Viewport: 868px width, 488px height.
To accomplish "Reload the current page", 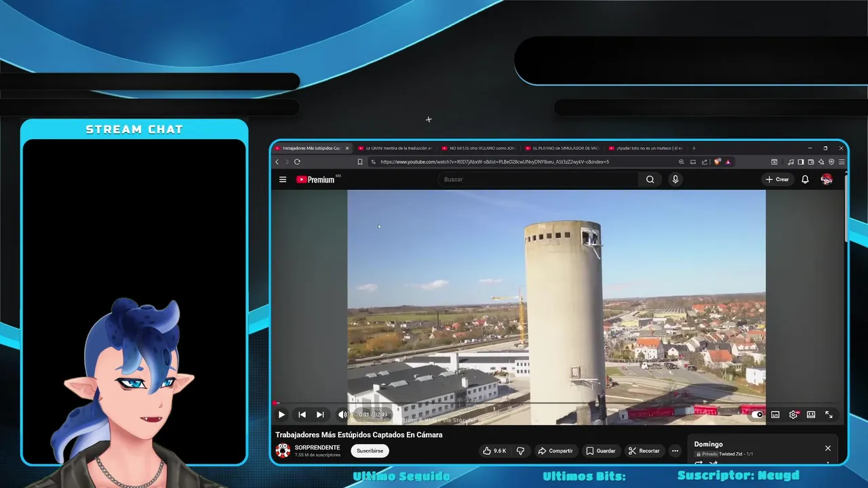I will [297, 162].
